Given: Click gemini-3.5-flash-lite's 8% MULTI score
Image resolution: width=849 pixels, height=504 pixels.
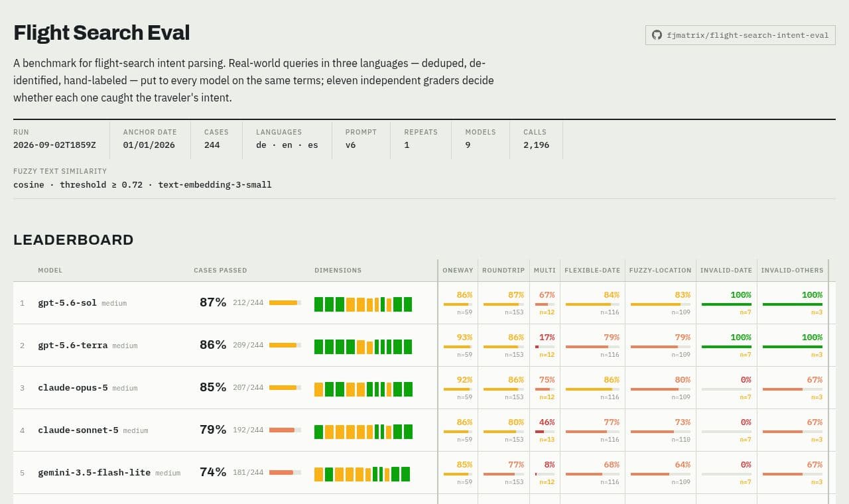Looking at the screenshot, I should point(549,465).
